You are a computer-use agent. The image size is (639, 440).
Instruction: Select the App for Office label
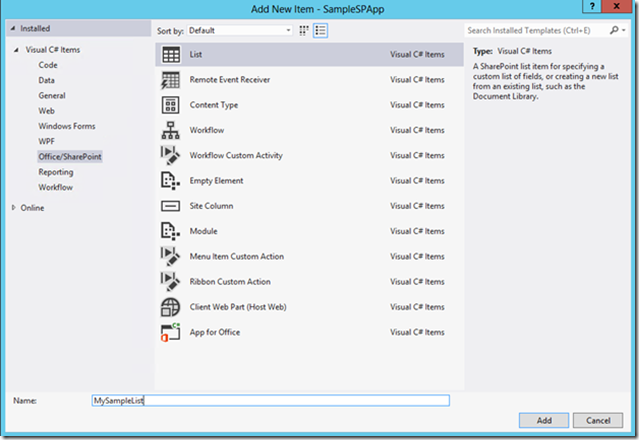[215, 332]
